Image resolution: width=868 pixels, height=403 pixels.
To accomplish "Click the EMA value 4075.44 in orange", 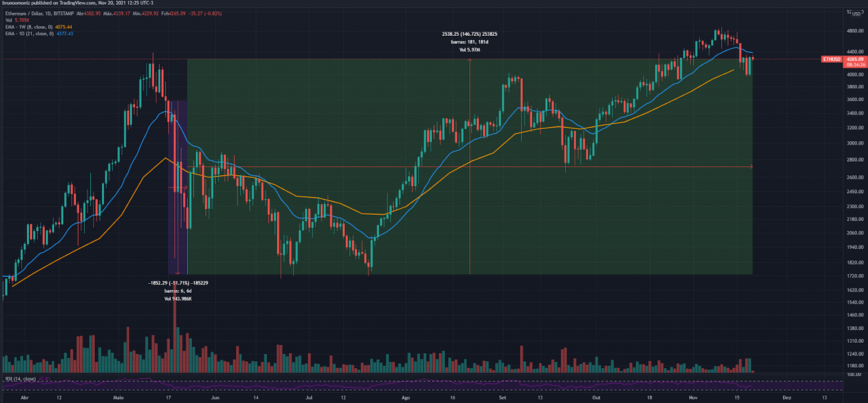I will click(x=63, y=27).
